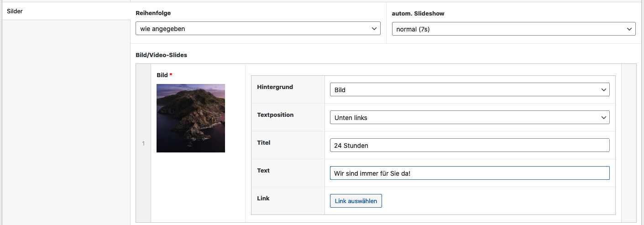Click the Text row label

263,171
